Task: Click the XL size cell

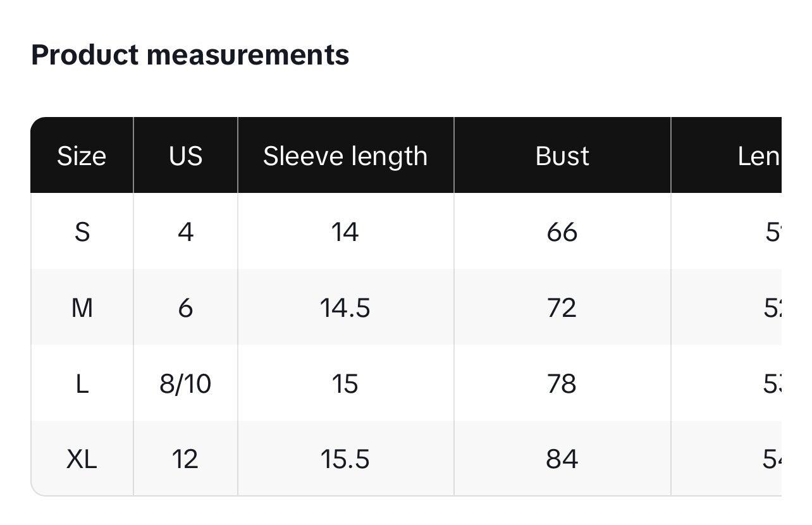Action: (82, 459)
